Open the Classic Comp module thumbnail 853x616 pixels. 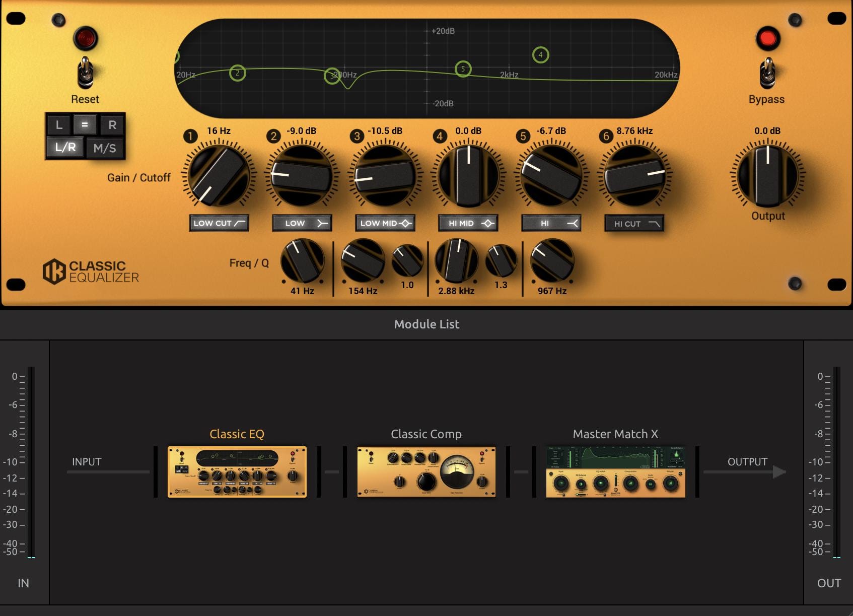(x=427, y=472)
